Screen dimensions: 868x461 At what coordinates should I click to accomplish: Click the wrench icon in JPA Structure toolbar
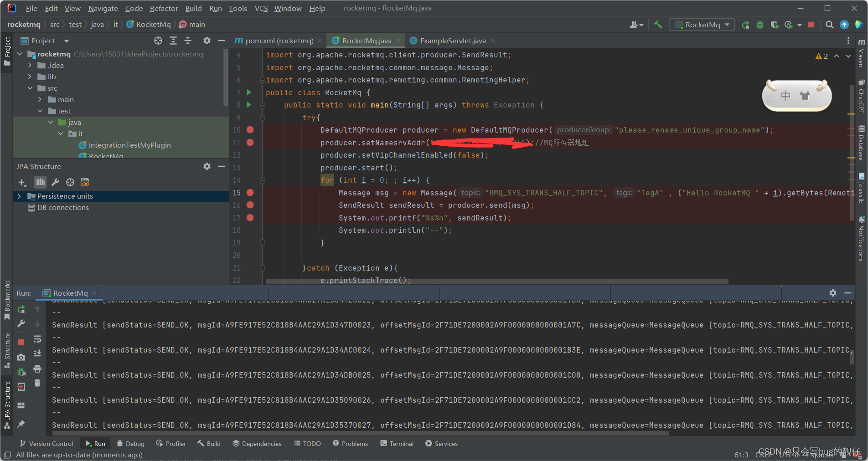[55, 182]
